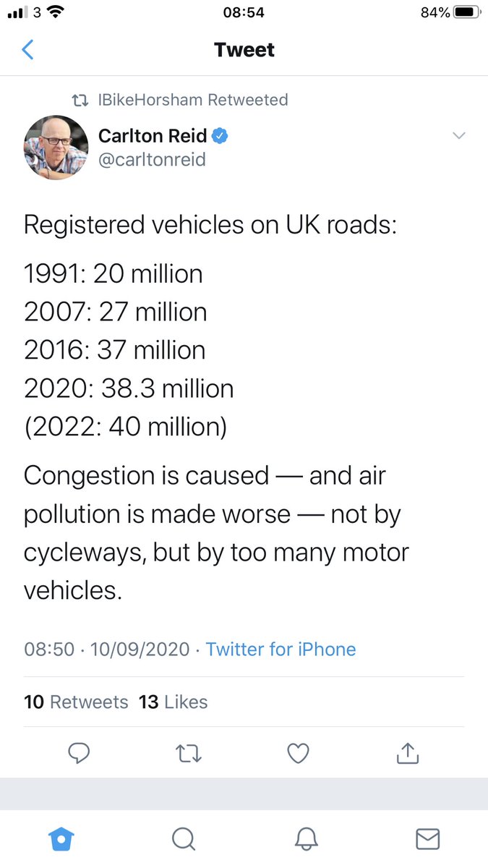
Task: Open Carlton Reid's profile picture
Action: [x=56, y=147]
